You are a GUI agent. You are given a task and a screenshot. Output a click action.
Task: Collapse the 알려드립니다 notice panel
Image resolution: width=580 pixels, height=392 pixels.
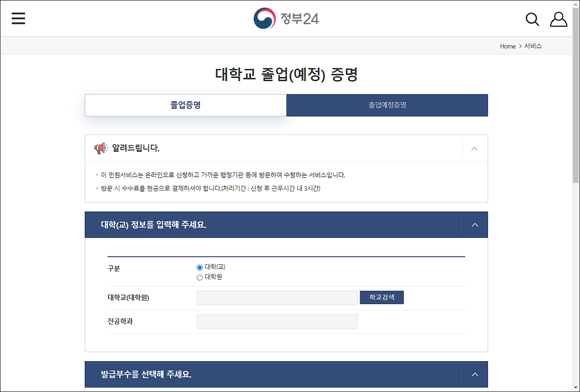tap(474, 148)
